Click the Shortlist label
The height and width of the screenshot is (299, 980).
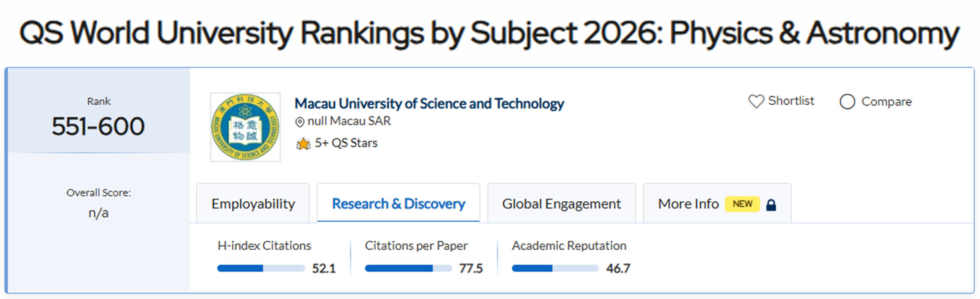[x=791, y=101]
